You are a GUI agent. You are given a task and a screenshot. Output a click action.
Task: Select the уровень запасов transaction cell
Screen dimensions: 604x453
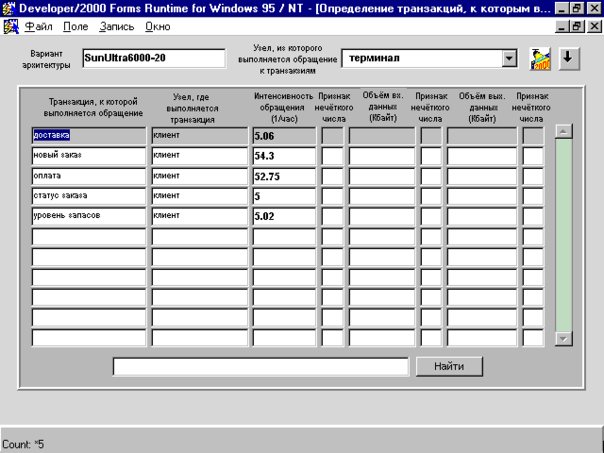89,216
